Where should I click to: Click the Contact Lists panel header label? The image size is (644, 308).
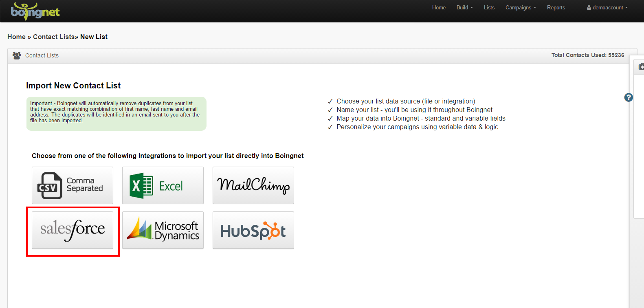pyautogui.click(x=42, y=55)
